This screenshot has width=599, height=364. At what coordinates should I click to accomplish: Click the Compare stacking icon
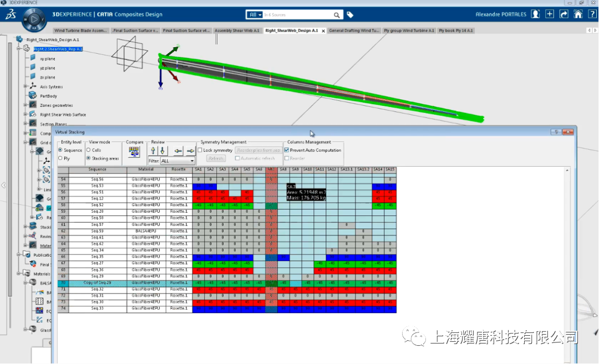(134, 152)
